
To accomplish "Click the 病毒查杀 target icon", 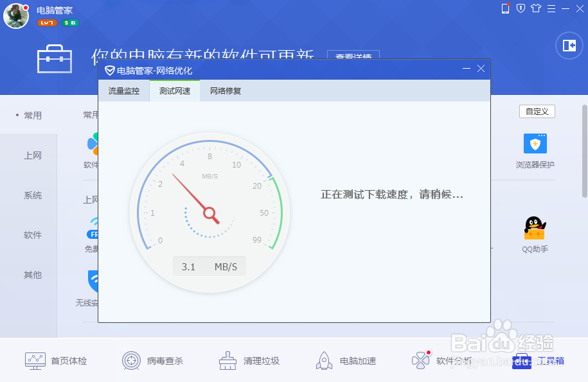I will click(131, 361).
